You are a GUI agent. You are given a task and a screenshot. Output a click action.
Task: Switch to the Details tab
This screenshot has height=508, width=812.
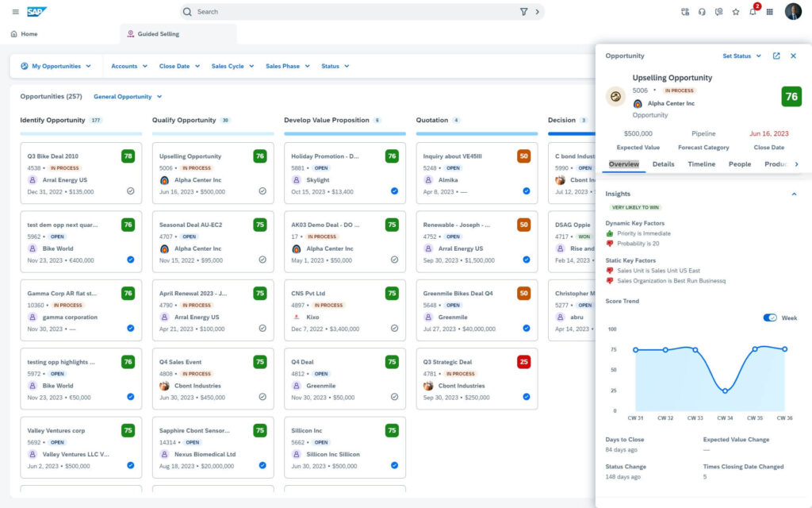664,164
